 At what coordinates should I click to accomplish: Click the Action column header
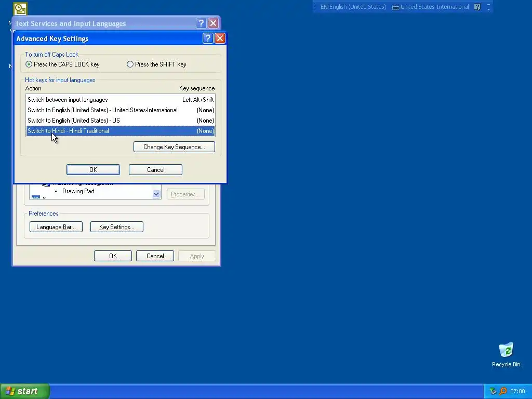pyautogui.click(x=33, y=88)
